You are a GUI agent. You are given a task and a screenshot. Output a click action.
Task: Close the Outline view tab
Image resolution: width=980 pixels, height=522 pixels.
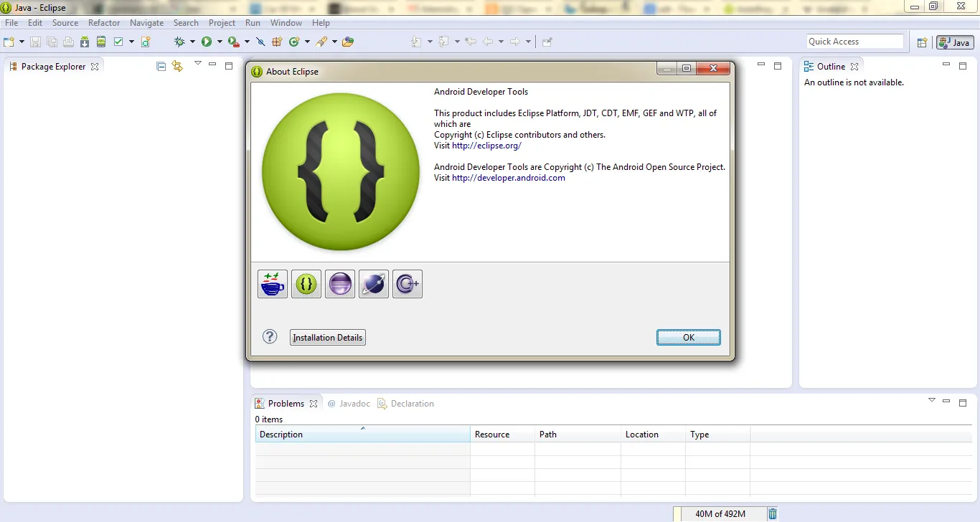click(x=854, y=67)
